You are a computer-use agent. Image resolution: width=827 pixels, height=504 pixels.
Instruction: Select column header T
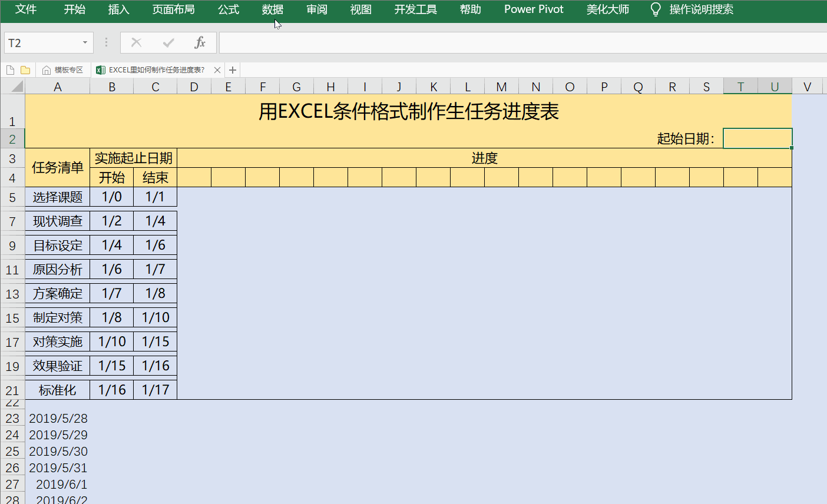740,86
